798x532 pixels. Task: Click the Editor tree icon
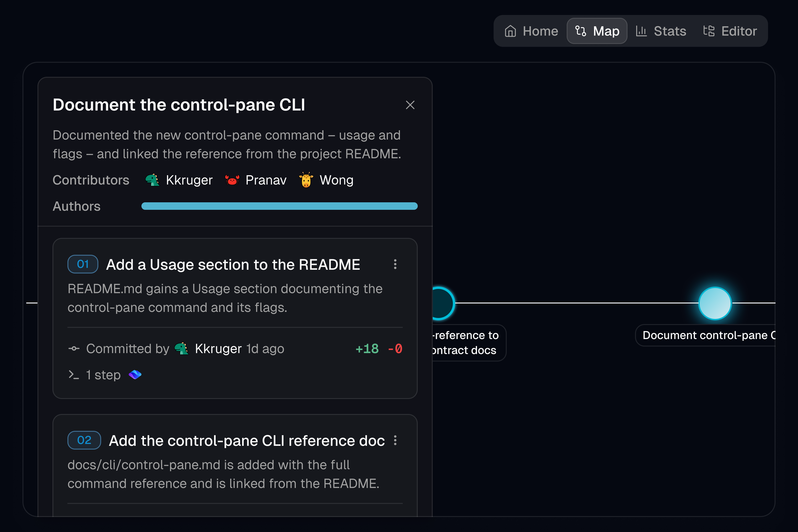pyautogui.click(x=709, y=31)
